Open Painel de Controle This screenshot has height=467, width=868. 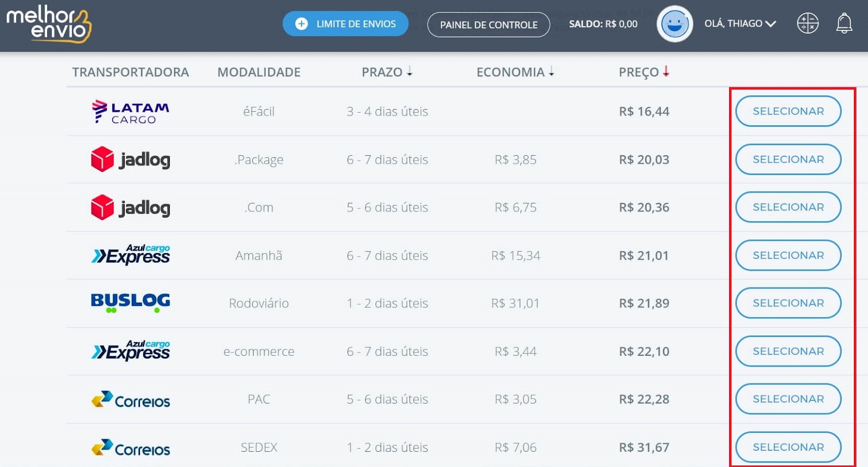click(x=488, y=25)
